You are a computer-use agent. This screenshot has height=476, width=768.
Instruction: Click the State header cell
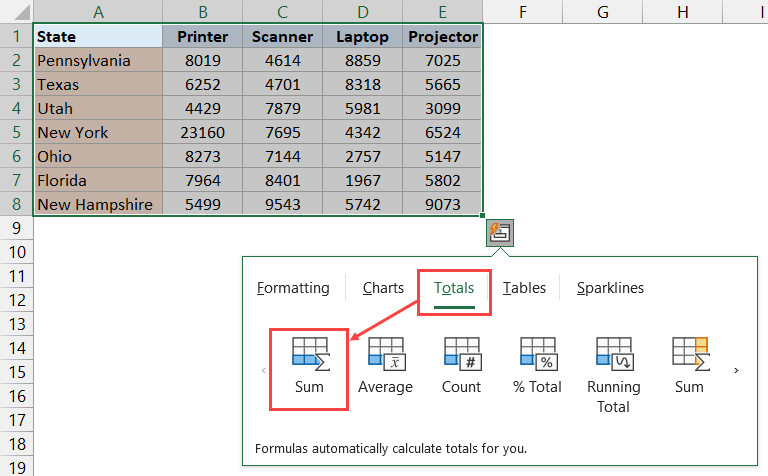point(98,36)
